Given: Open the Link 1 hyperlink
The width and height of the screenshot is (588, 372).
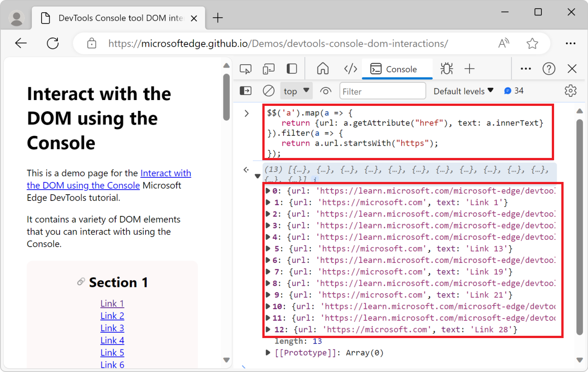Looking at the screenshot, I should [112, 303].
